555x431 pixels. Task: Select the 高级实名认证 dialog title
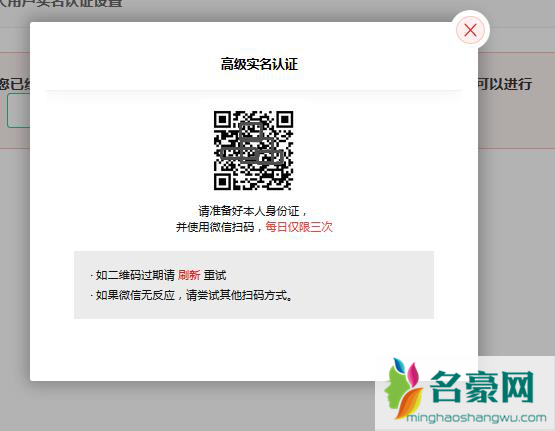tap(259, 64)
